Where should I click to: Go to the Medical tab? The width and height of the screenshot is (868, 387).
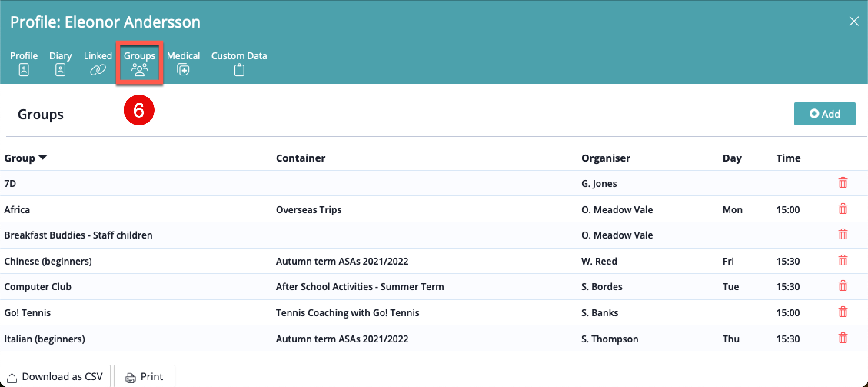tap(183, 63)
